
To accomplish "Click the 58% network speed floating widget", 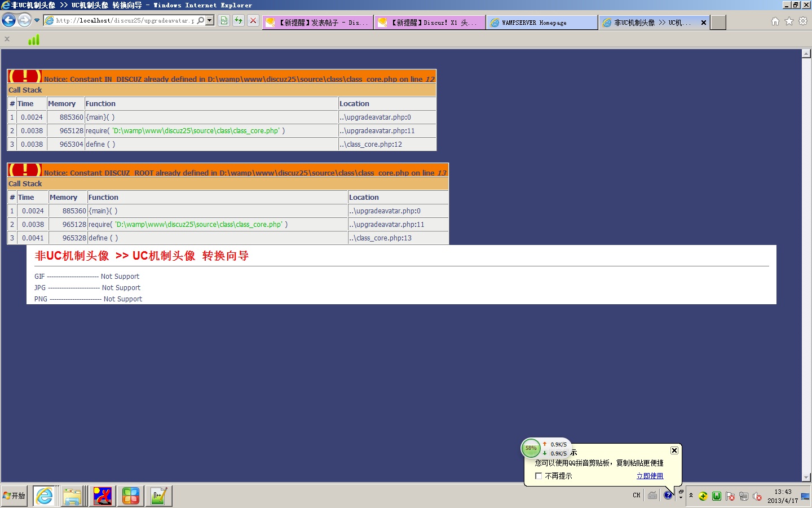I will click(531, 448).
